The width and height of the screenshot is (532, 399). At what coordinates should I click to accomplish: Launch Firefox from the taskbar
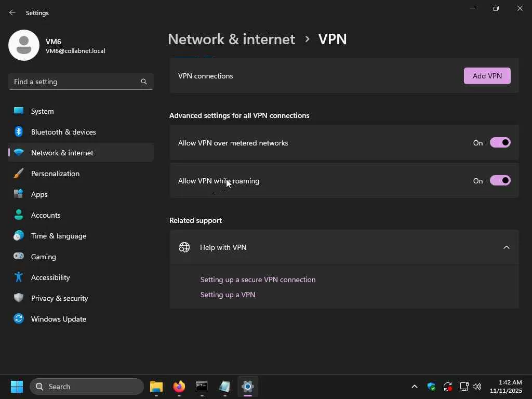pyautogui.click(x=179, y=387)
